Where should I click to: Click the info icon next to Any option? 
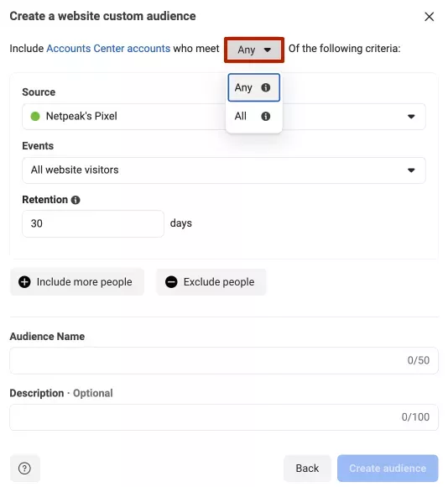tap(266, 87)
